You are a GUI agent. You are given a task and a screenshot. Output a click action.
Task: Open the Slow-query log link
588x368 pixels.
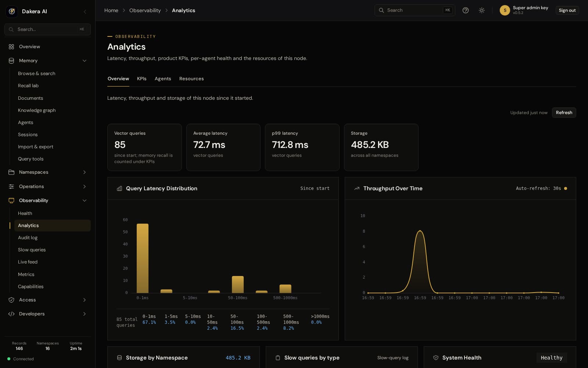coord(393,358)
